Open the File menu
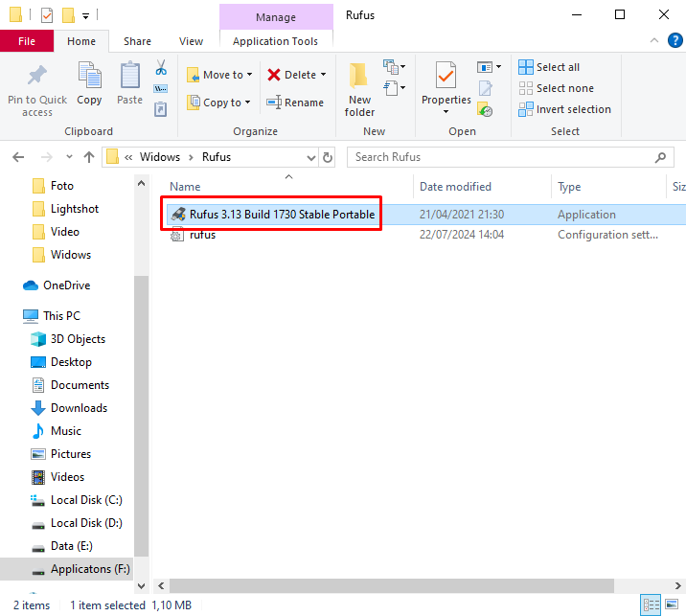This screenshot has height=616, width=686. [27, 41]
